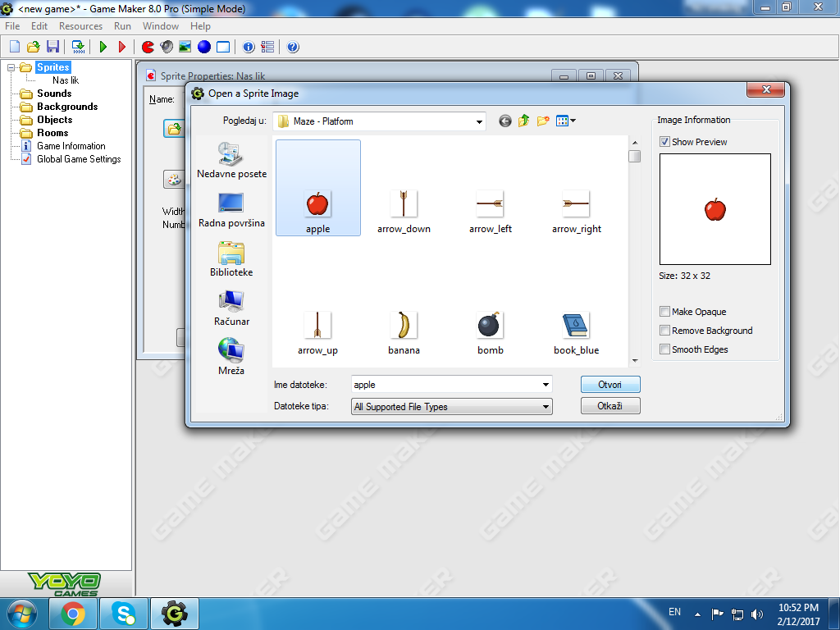Image resolution: width=840 pixels, height=630 pixels.
Task: Click the Windows Start button
Action: click(21, 614)
